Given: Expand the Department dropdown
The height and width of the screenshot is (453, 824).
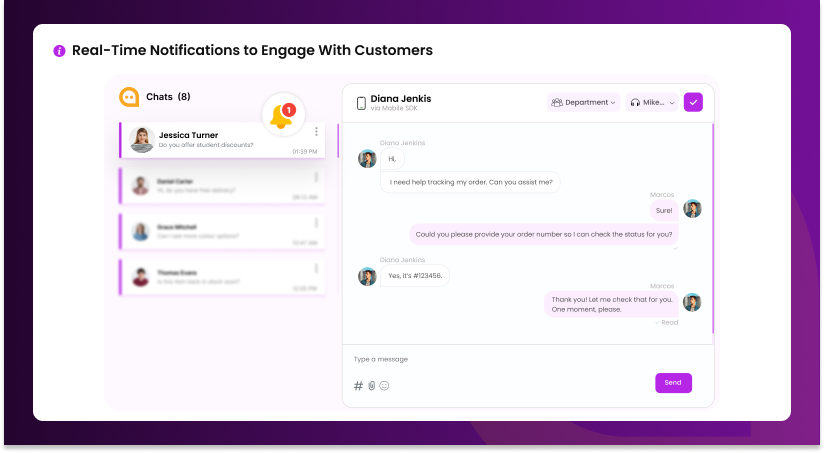Looking at the screenshot, I should [x=583, y=102].
